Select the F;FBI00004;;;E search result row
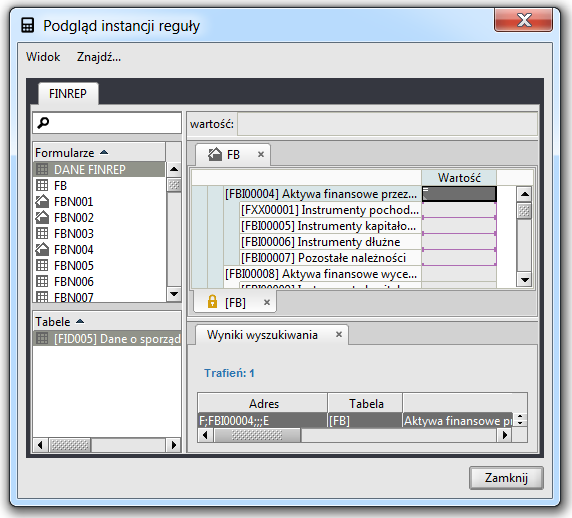This screenshot has width=572, height=518. [x=355, y=421]
